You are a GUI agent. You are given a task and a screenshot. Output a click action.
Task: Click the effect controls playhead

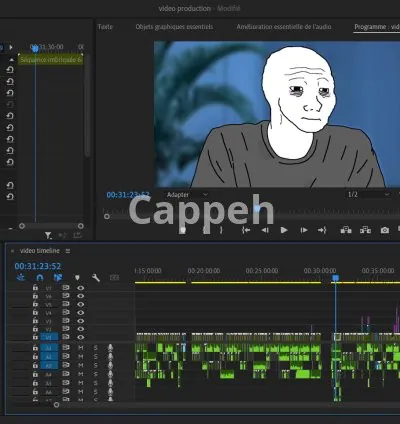coord(35,49)
